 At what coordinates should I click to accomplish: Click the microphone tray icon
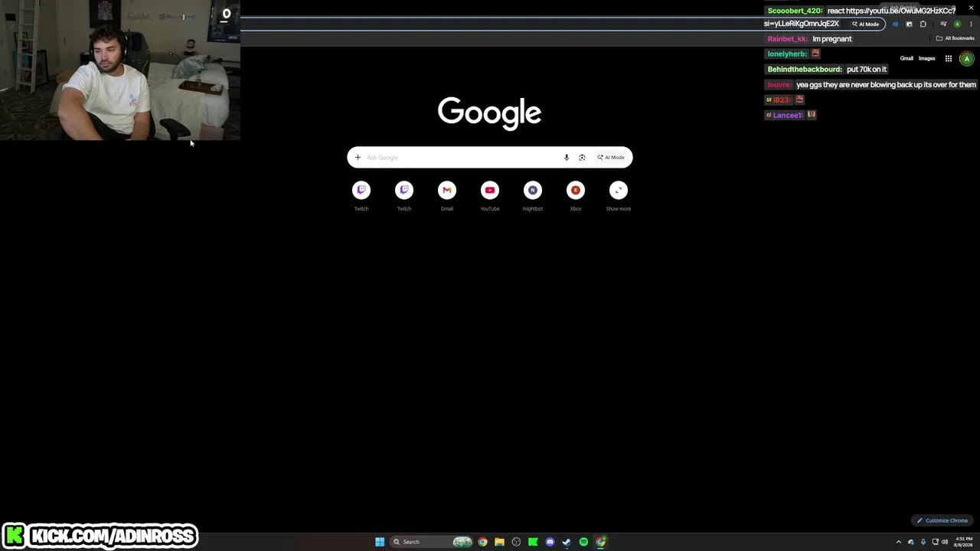pos(923,542)
